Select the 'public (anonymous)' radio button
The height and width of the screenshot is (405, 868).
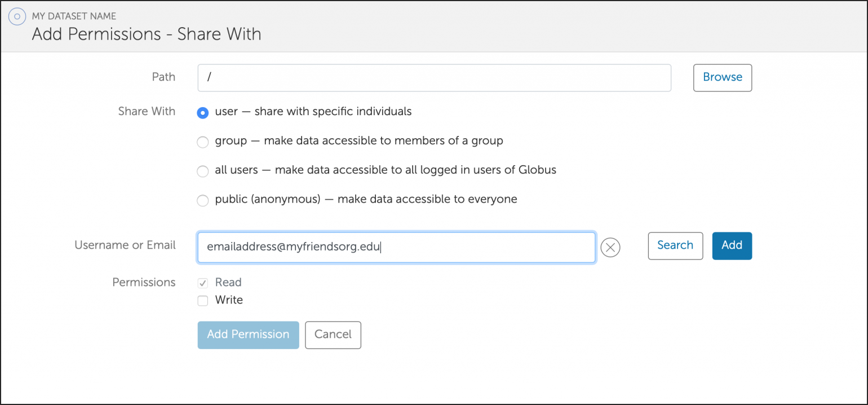(x=203, y=200)
